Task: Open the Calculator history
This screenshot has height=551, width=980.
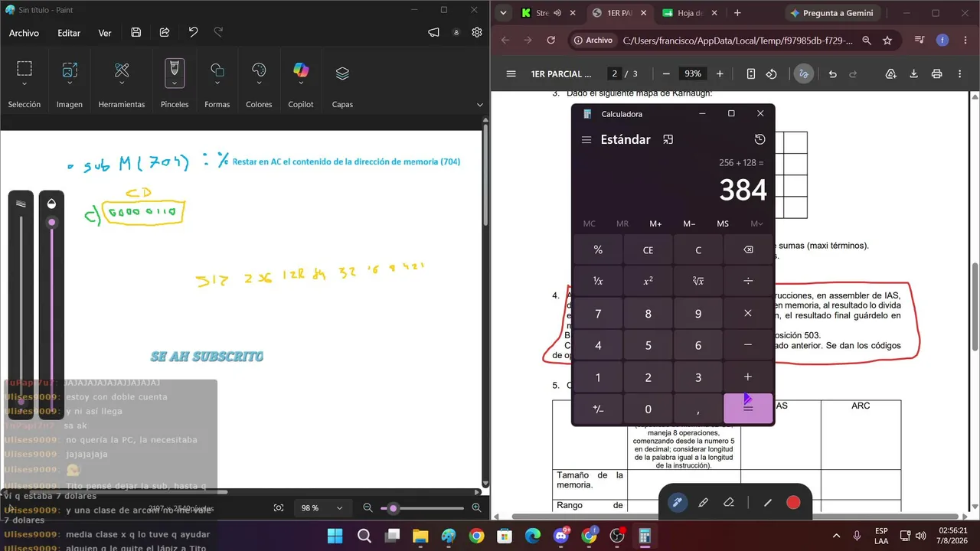Action: coord(759,139)
